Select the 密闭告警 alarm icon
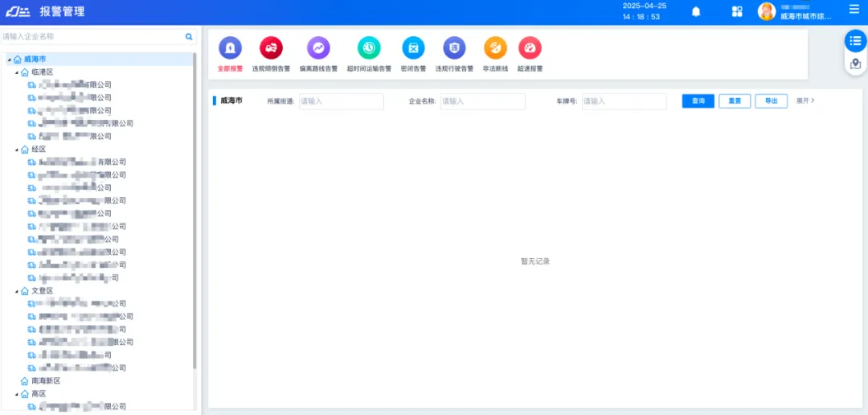The image size is (868, 415). coord(413,48)
